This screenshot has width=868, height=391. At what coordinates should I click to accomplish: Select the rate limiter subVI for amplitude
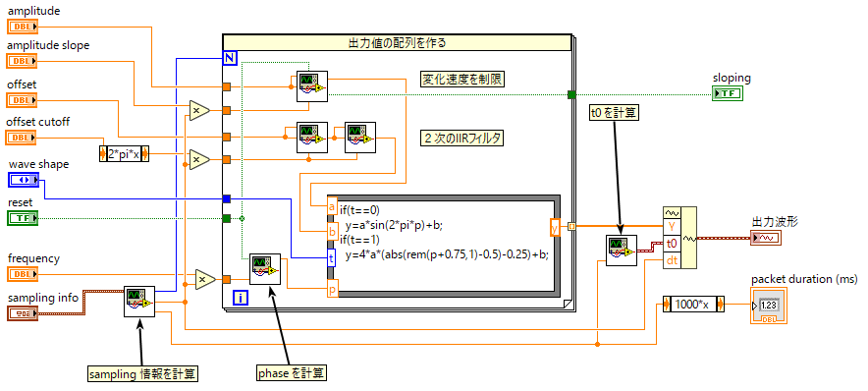point(311,86)
